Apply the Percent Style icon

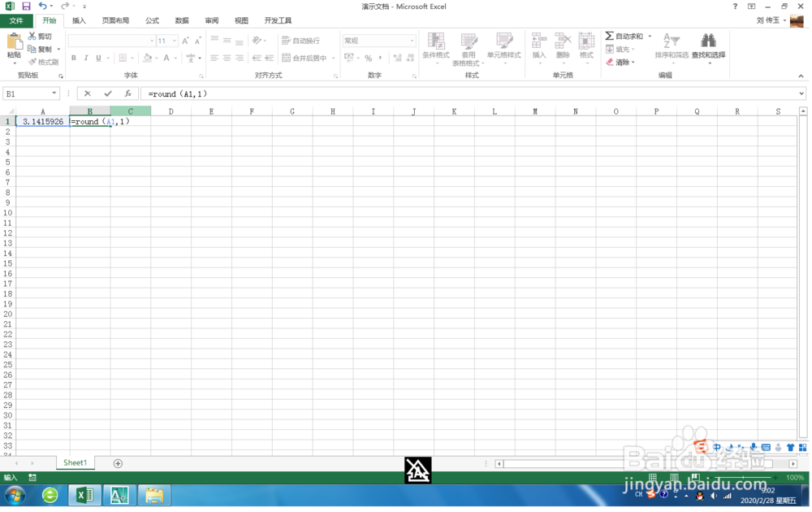click(x=367, y=58)
